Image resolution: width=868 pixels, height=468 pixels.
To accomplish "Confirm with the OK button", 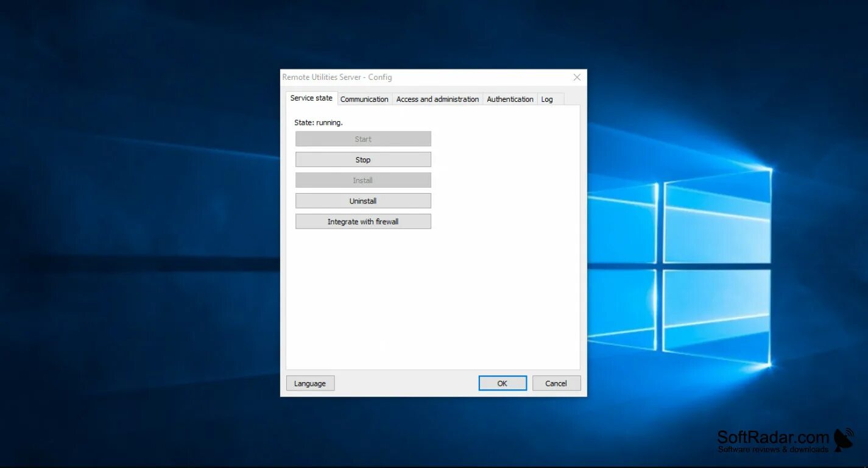I will point(503,383).
